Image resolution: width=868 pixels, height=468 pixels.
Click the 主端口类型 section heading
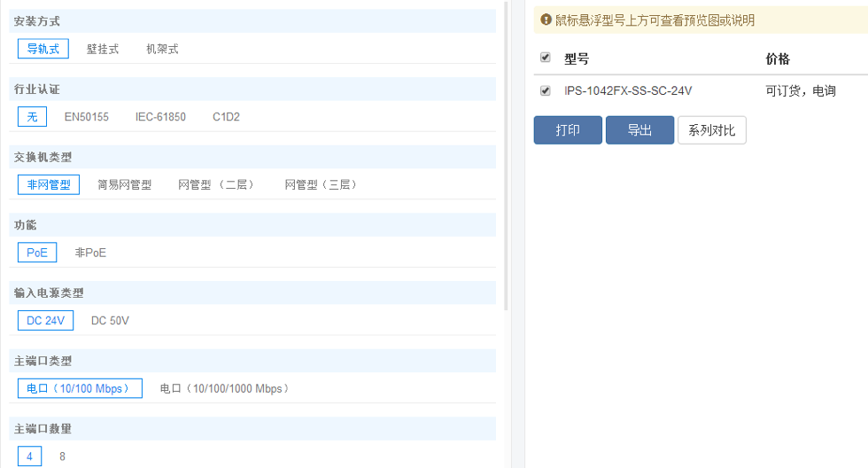point(43,361)
